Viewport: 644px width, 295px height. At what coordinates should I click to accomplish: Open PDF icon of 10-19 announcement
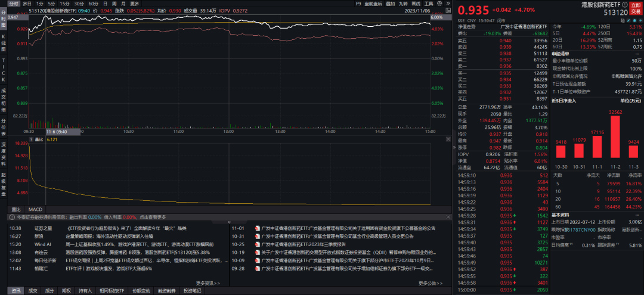click(258, 252)
